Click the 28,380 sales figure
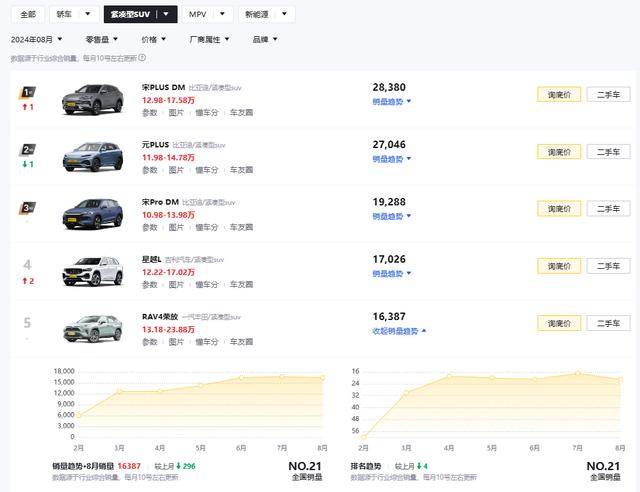The height and width of the screenshot is (492, 640). pyautogui.click(x=389, y=87)
